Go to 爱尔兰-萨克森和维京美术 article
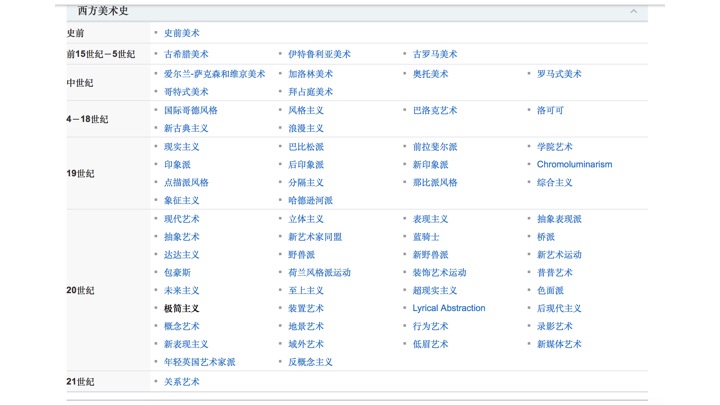 (x=214, y=74)
